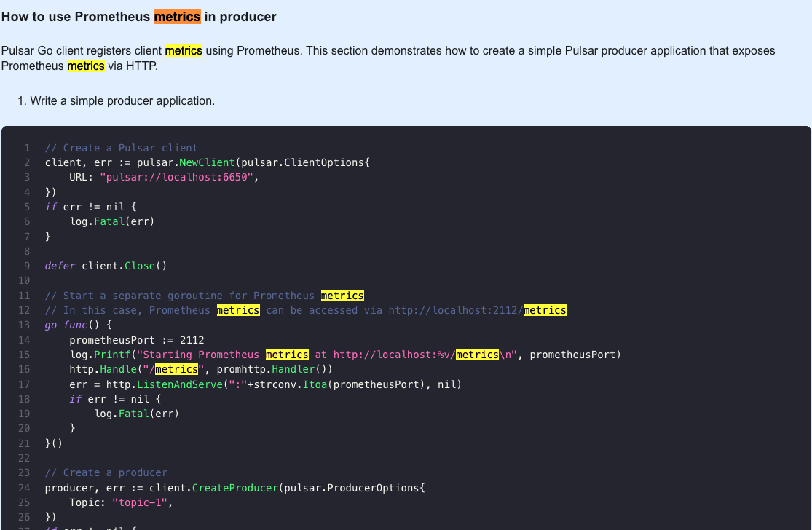Click "prometheusPort)" at the end of line 15
Image resolution: width=812 pixels, height=530 pixels.
click(575, 355)
